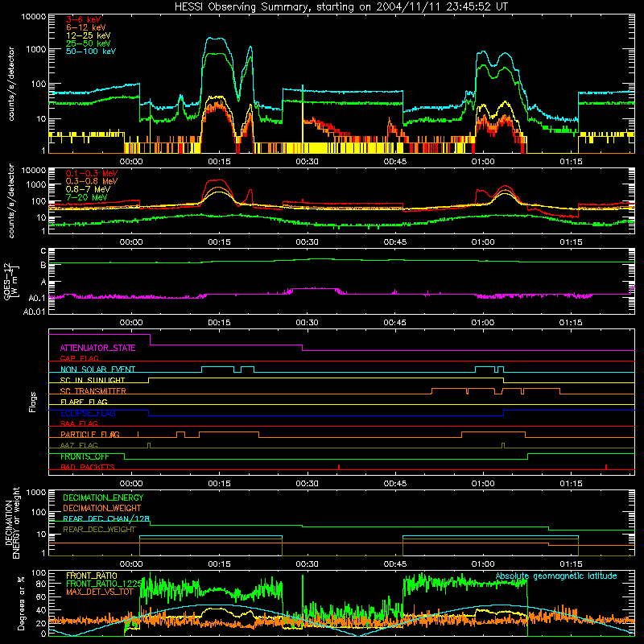644x644 pixels.
Task: Click the 7-20 MeV legend entry
Action: pyautogui.click(x=87, y=197)
